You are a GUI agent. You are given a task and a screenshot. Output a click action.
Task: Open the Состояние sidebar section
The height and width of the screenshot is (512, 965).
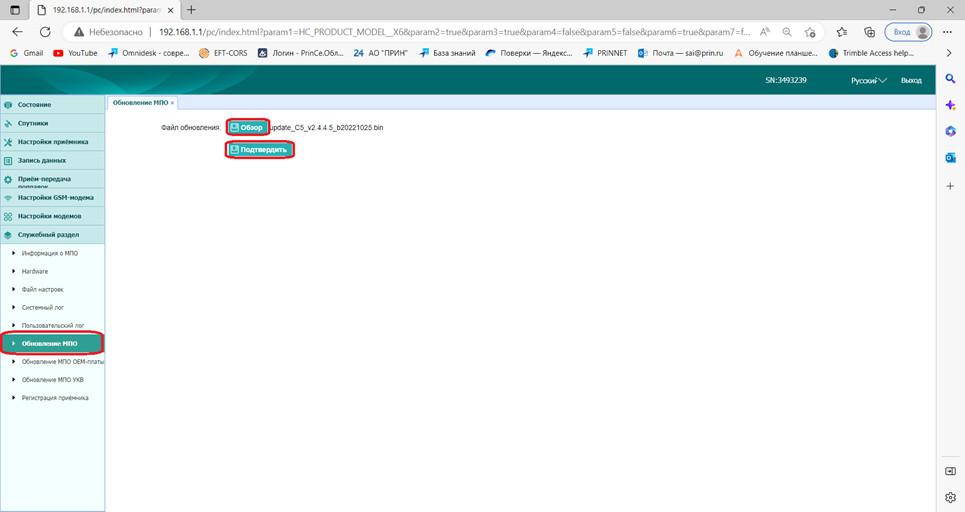pyautogui.click(x=52, y=105)
